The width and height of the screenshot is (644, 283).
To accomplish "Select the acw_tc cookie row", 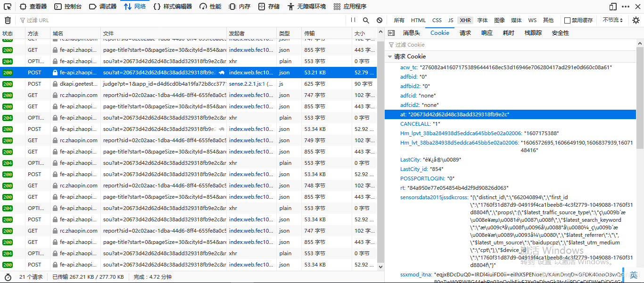I will click(510, 67).
